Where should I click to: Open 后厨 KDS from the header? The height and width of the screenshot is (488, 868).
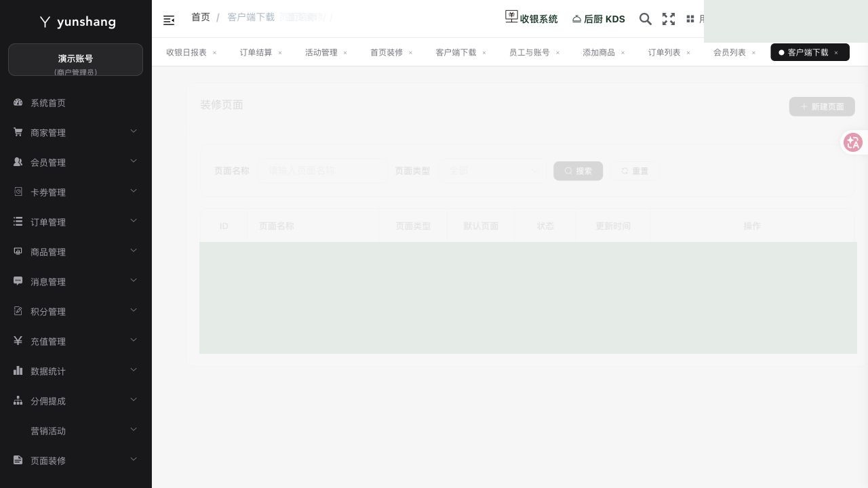point(598,19)
